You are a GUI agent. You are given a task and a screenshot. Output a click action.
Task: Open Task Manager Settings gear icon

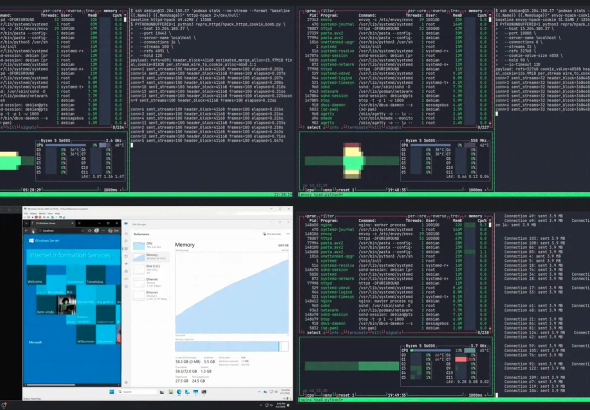(126, 383)
